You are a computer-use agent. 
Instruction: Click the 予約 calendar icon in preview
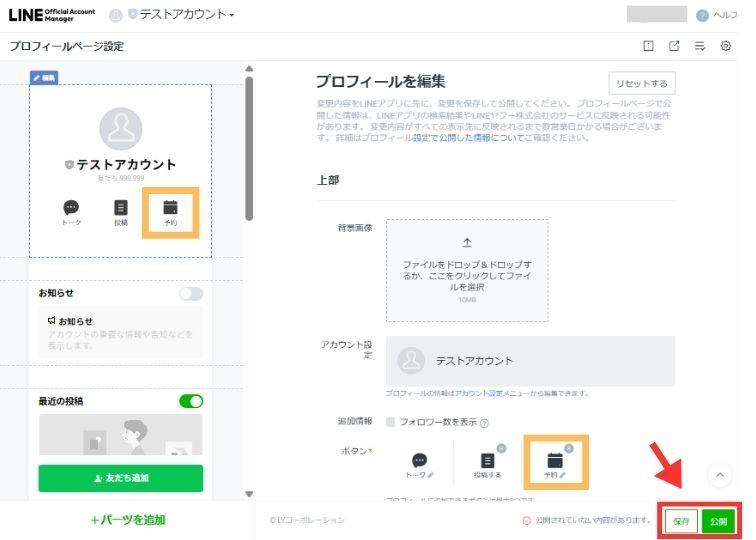pos(170,213)
